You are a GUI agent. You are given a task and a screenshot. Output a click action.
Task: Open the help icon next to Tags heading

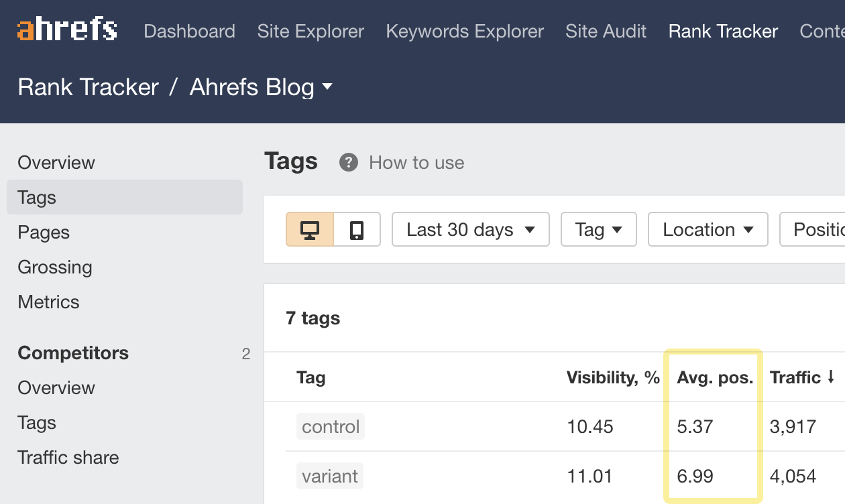click(x=347, y=162)
